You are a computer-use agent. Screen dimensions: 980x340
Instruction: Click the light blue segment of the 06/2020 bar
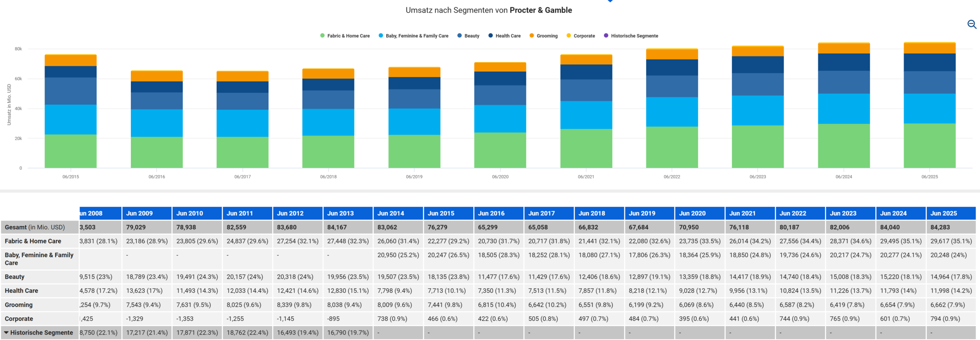[x=500, y=119]
